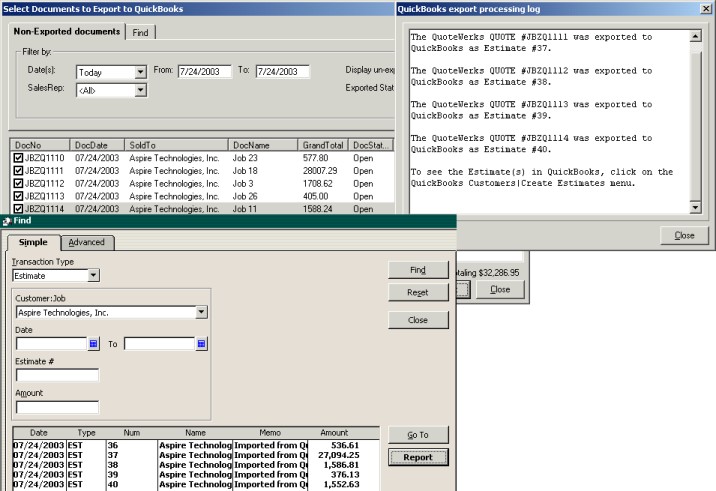Uncheck the JBZQ1112 document checkbox
Image resolution: width=716 pixels, height=491 pixels.
tap(18, 184)
